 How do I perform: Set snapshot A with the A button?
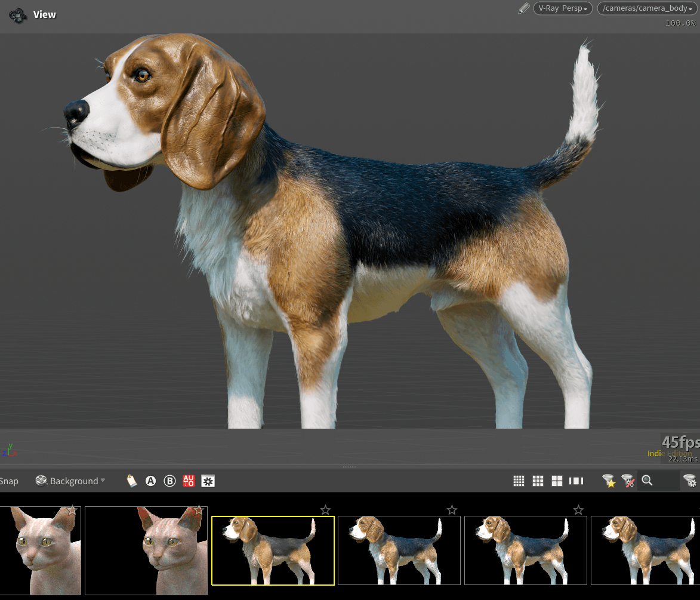150,481
